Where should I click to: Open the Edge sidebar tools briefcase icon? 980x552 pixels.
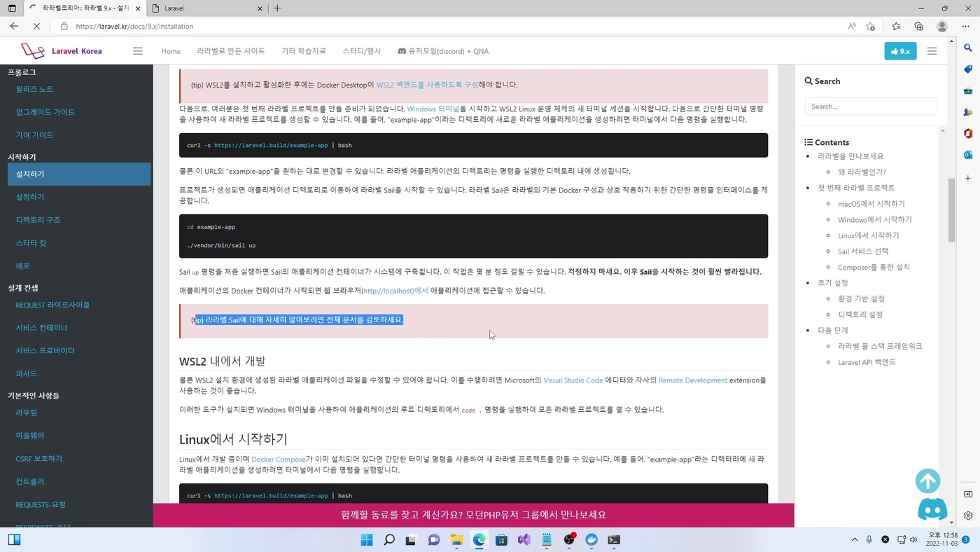pyautogui.click(x=968, y=91)
